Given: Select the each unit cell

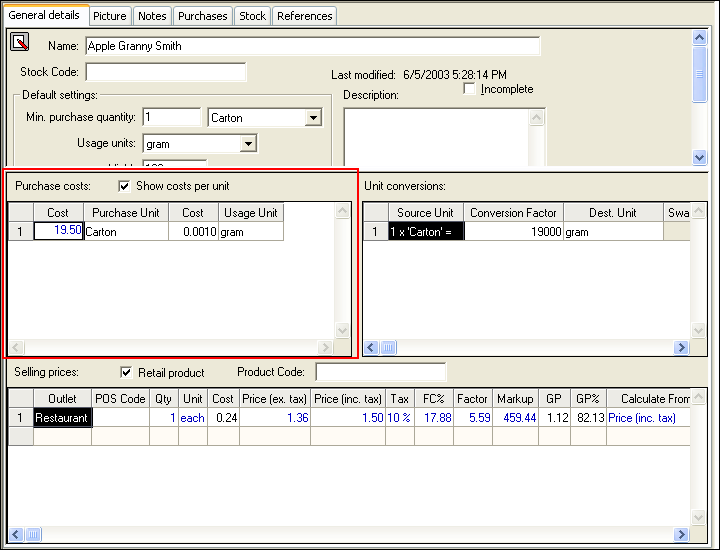Looking at the screenshot, I should [x=192, y=418].
